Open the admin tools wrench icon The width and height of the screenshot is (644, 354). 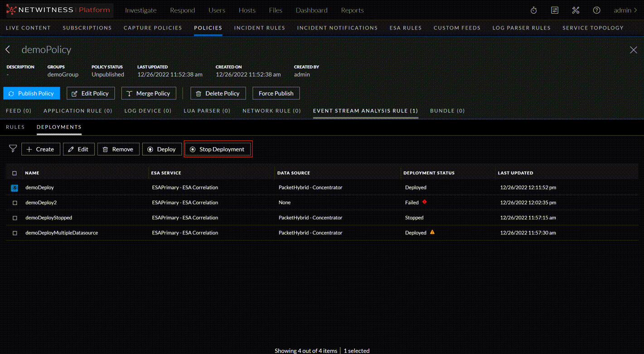(576, 10)
